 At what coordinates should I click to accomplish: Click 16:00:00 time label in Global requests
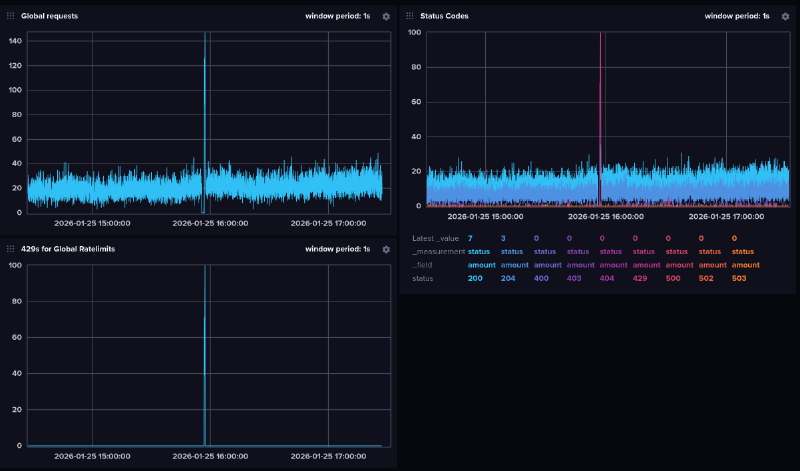(210, 224)
